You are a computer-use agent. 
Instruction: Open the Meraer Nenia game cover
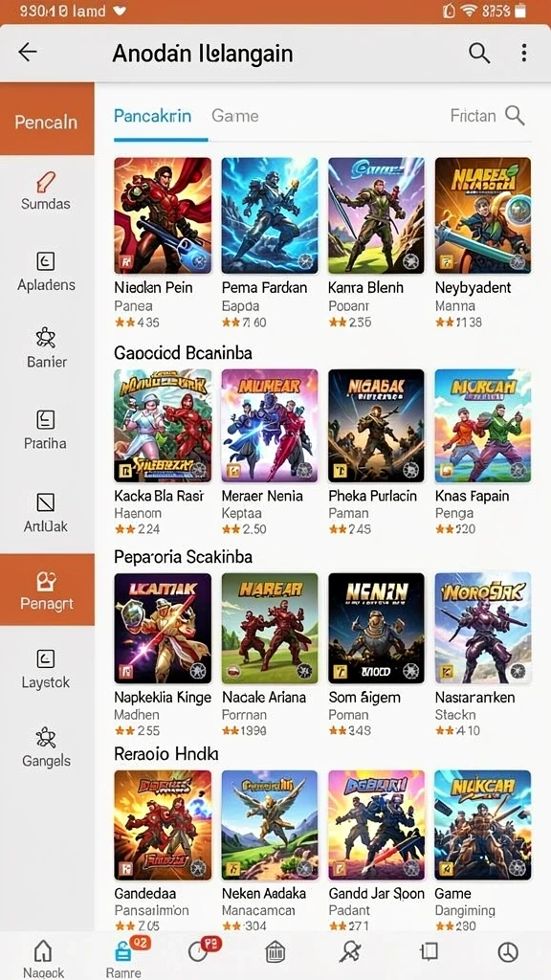coord(269,426)
